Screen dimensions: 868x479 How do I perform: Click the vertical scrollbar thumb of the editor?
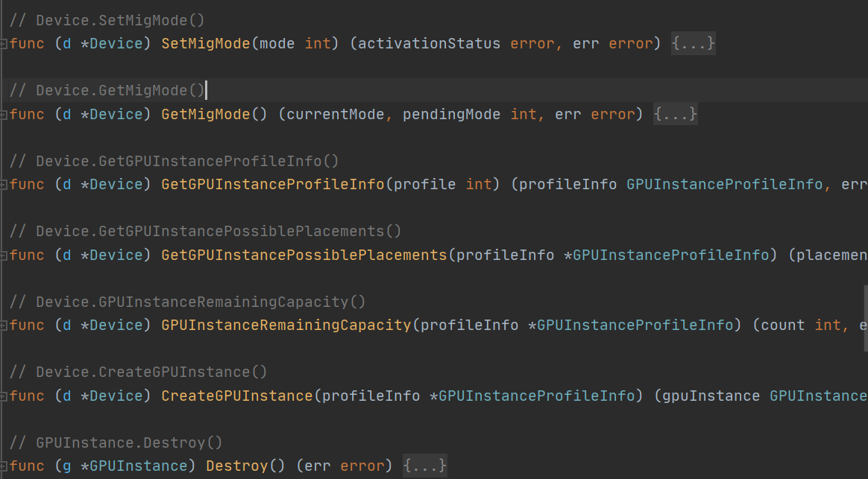[866, 318]
